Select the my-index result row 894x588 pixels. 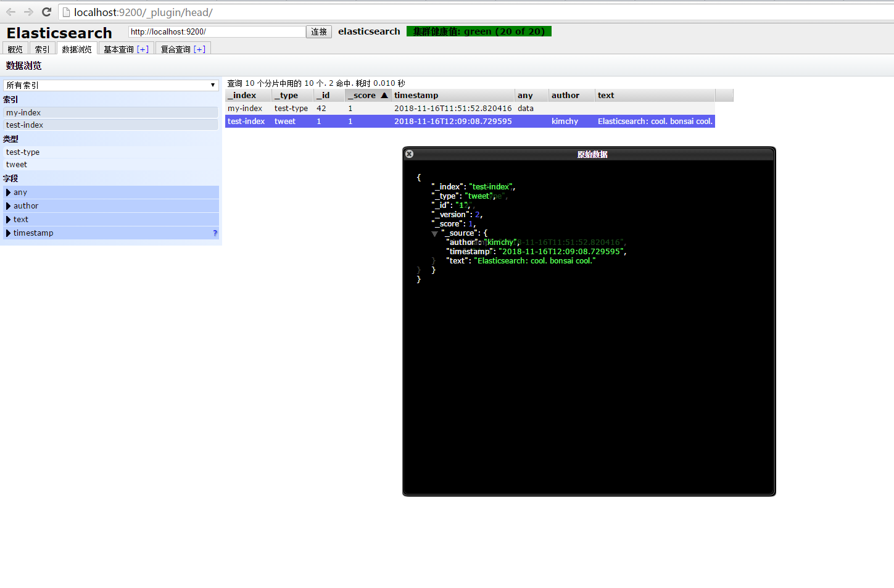[x=470, y=109]
